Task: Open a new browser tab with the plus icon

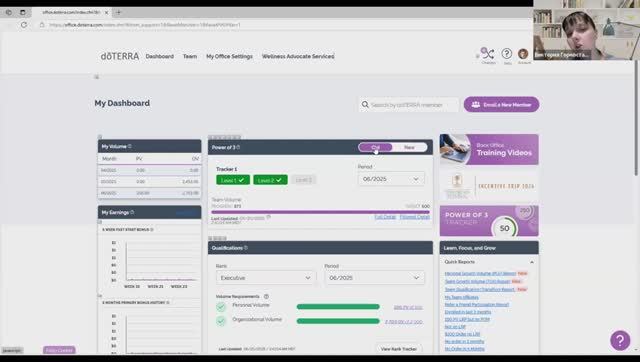Action: point(119,12)
